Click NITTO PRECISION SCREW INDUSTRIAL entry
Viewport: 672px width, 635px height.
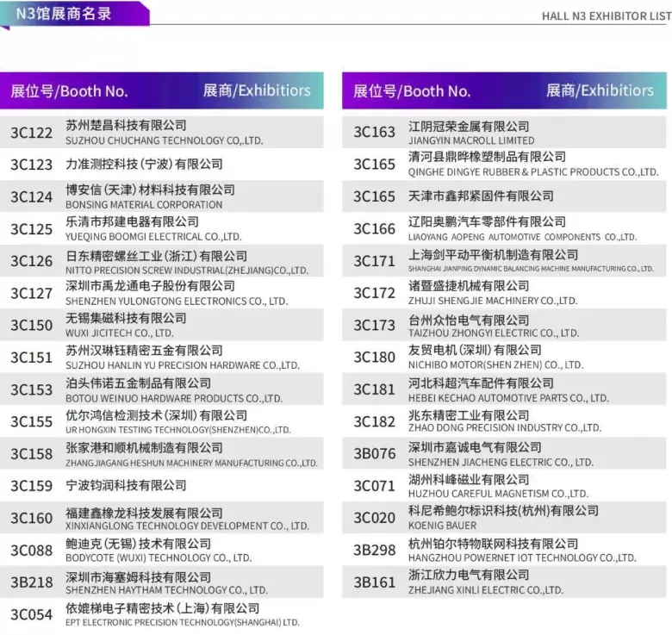[187, 271]
